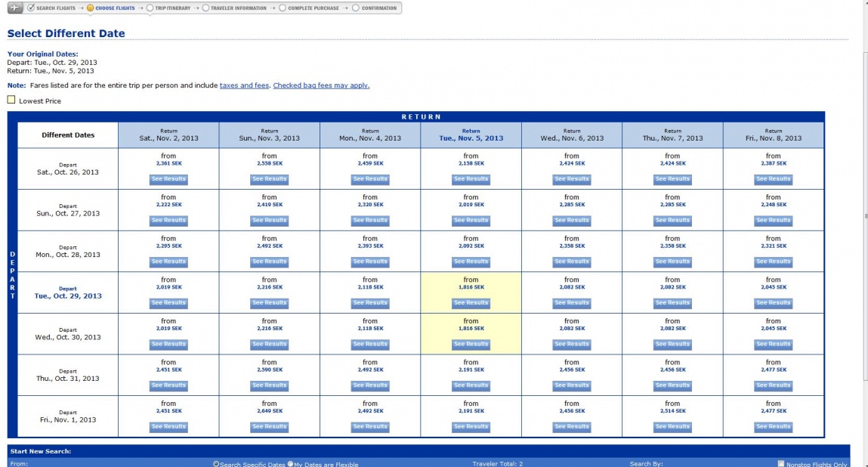Click the Complete Purchase step circle
Viewport: 868px width, 467px height.
pos(283,8)
